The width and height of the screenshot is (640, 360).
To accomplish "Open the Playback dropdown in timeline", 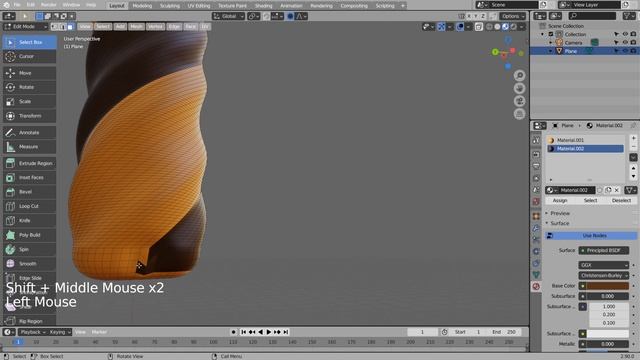I will (33, 332).
